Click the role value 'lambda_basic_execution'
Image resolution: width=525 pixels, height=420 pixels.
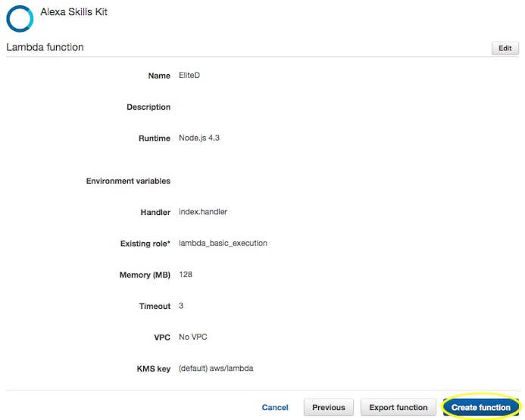click(223, 243)
